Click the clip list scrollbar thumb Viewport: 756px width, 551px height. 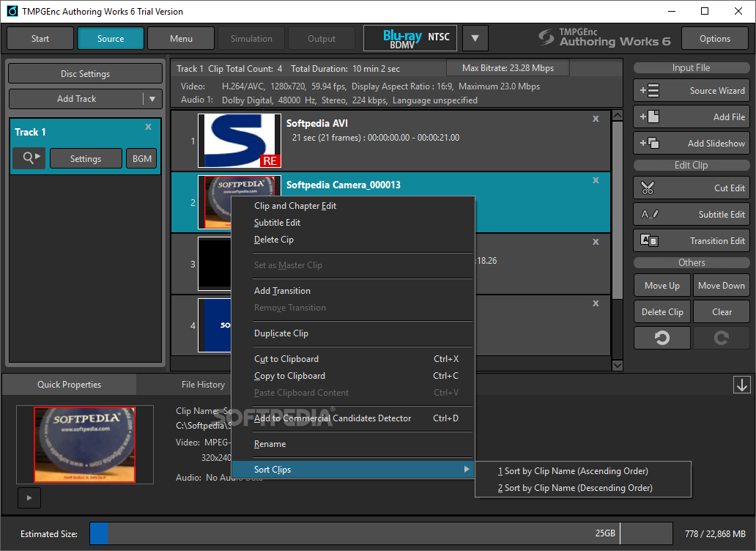pos(617,210)
